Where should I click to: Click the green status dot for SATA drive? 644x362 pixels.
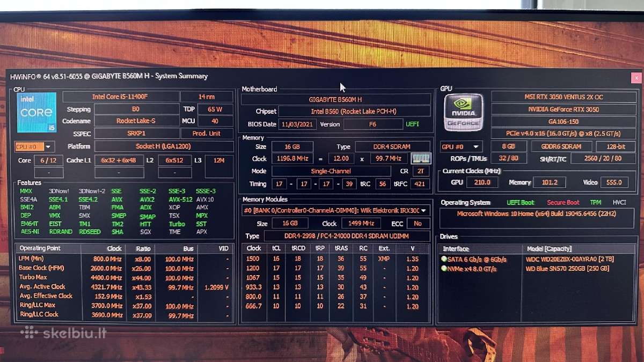point(444,259)
